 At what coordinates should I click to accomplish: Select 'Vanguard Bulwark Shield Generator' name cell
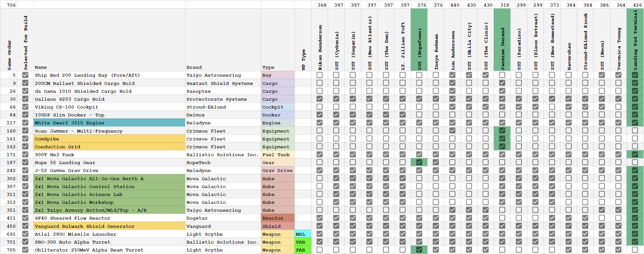click(110, 226)
